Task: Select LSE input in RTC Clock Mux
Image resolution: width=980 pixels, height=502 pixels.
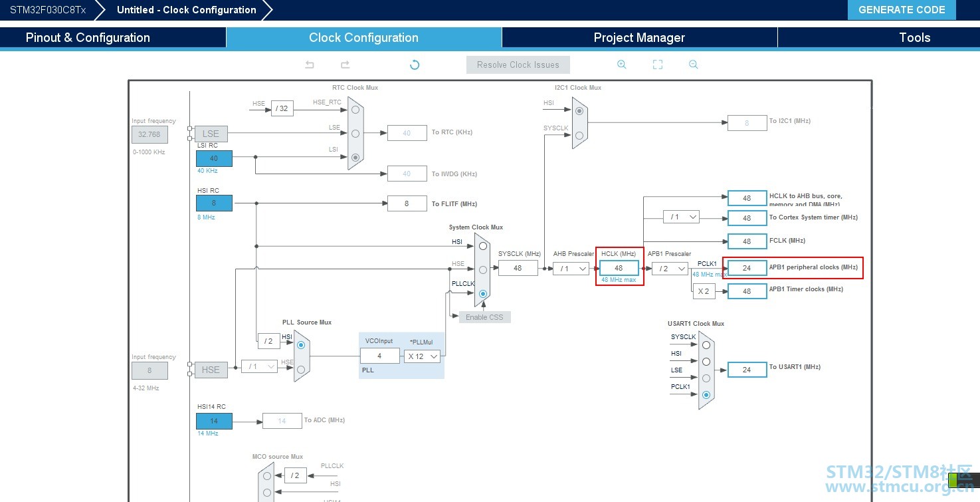Action: point(355,134)
